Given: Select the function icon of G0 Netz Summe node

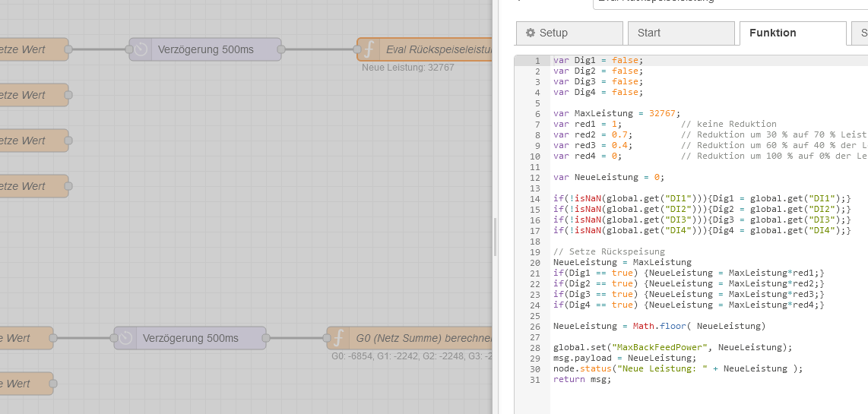Looking at the screenshot, I should click(338, 338).
